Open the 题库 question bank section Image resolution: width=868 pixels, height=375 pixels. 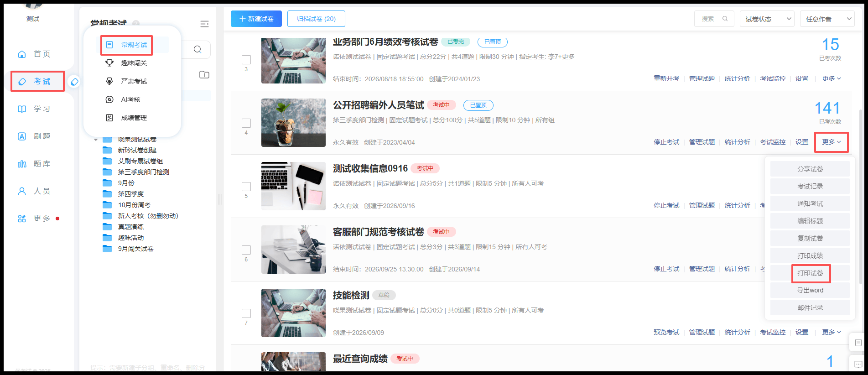point(34,163)
